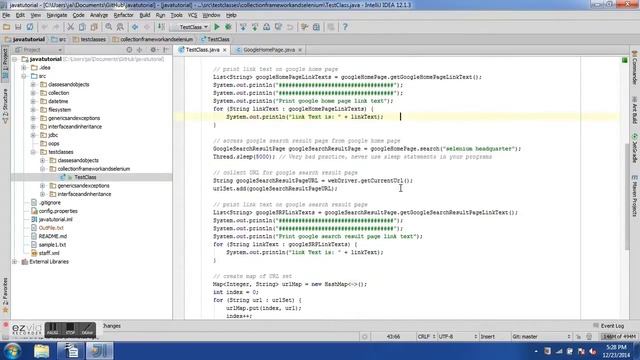The image size is (640, 360).
Task: Click the Make Project build icon
Action: tap(162, 27)
